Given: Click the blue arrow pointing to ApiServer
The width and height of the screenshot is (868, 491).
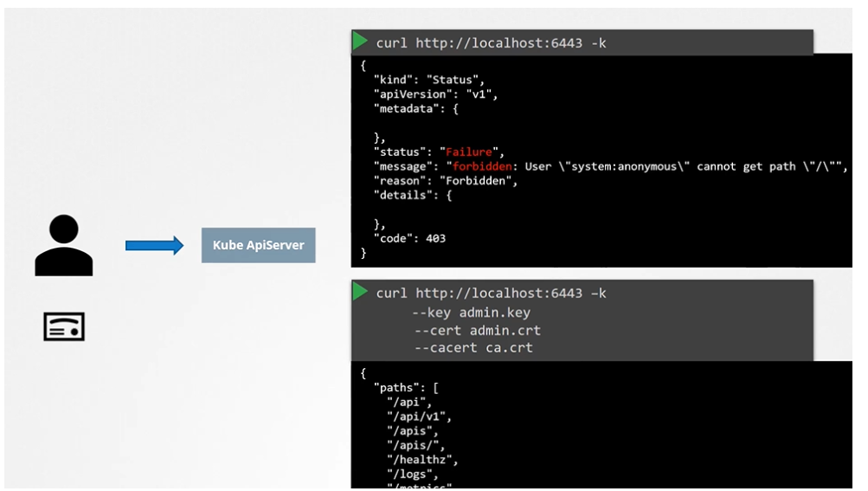Looking at the screenshot, I should 154,246.
